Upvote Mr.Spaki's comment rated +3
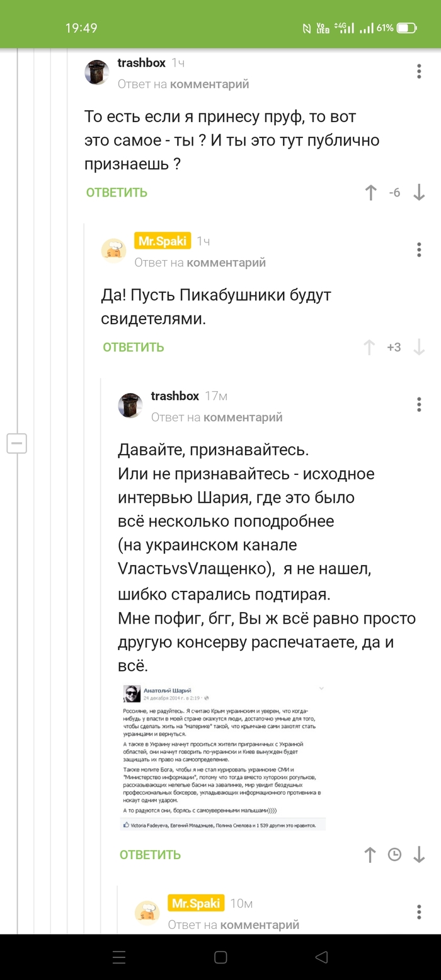The width and height of the screenshot is (441, 980). point(370,347)
